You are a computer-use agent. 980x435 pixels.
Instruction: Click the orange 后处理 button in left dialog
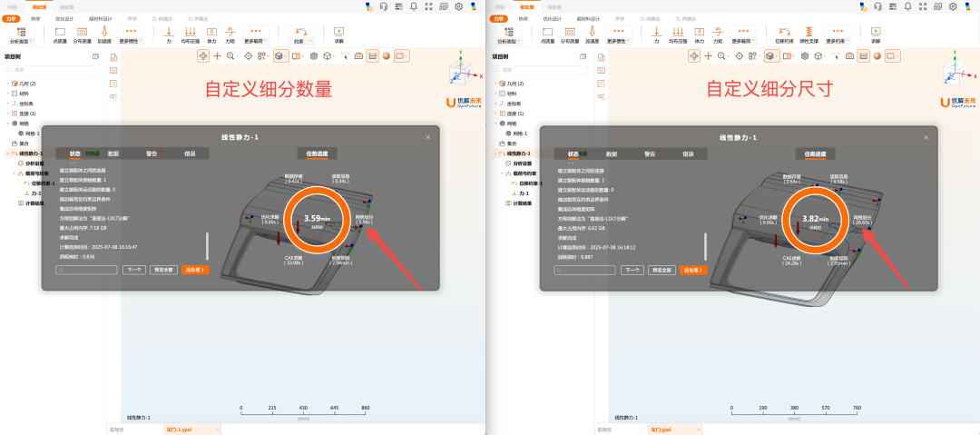(194, 270)
